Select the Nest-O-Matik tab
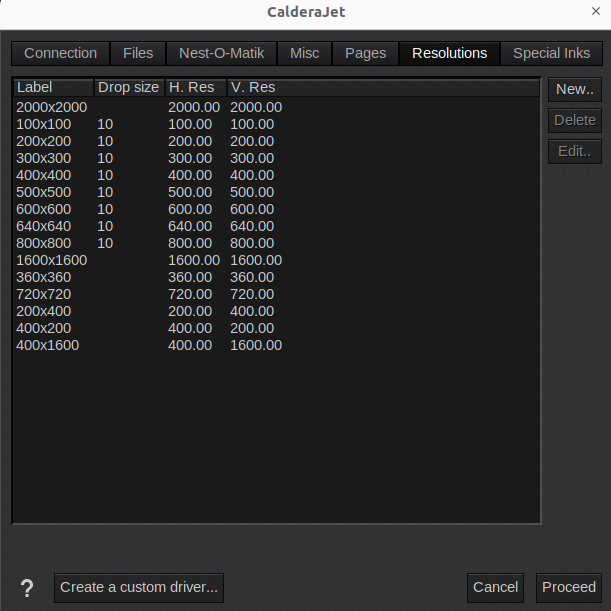 (x=221, y=53)
